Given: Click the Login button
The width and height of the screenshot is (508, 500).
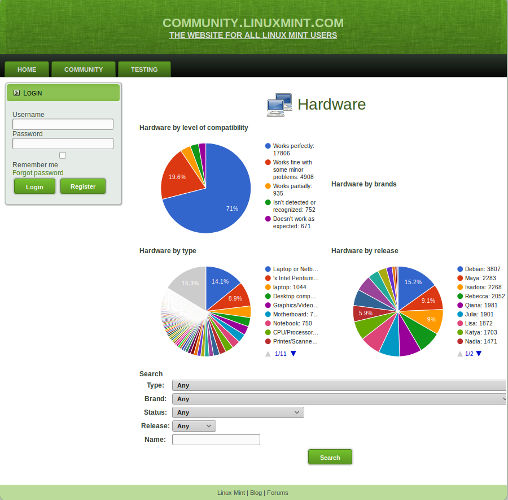Looking at the screenshot, I should pos(35,187).
